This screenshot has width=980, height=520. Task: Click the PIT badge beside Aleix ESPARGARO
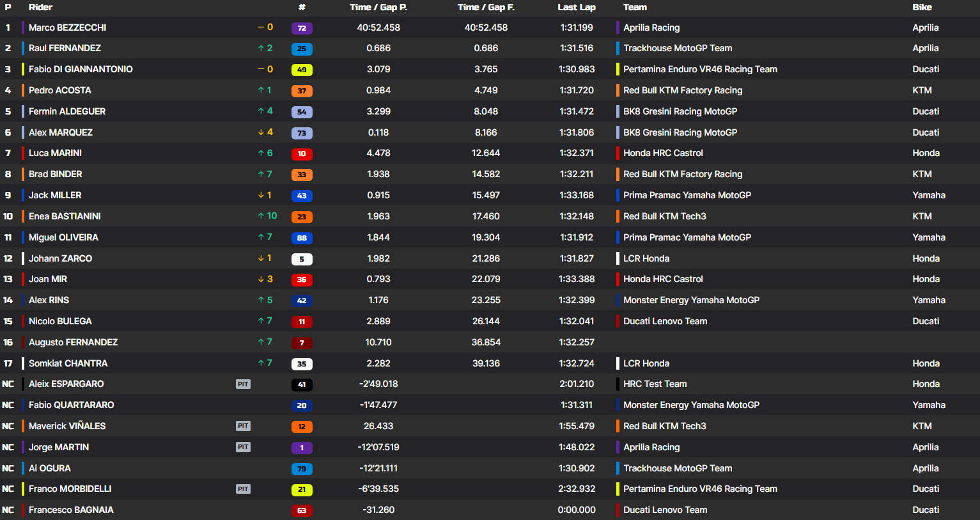click(243, 384)
